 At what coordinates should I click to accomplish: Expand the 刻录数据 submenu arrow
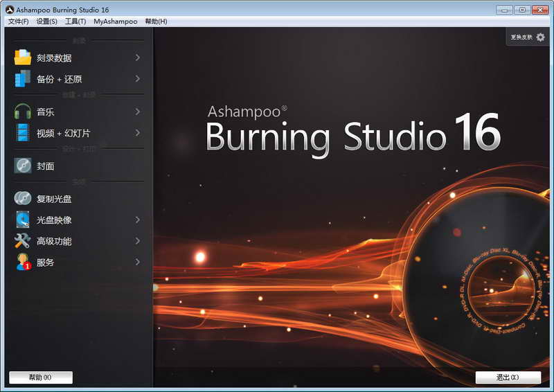(138, 57)
